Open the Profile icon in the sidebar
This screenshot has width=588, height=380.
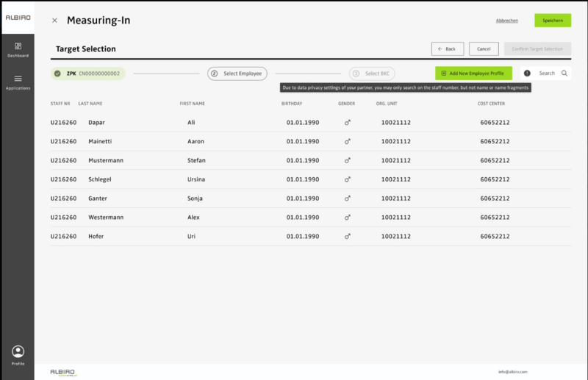click(x=18, y=352)
